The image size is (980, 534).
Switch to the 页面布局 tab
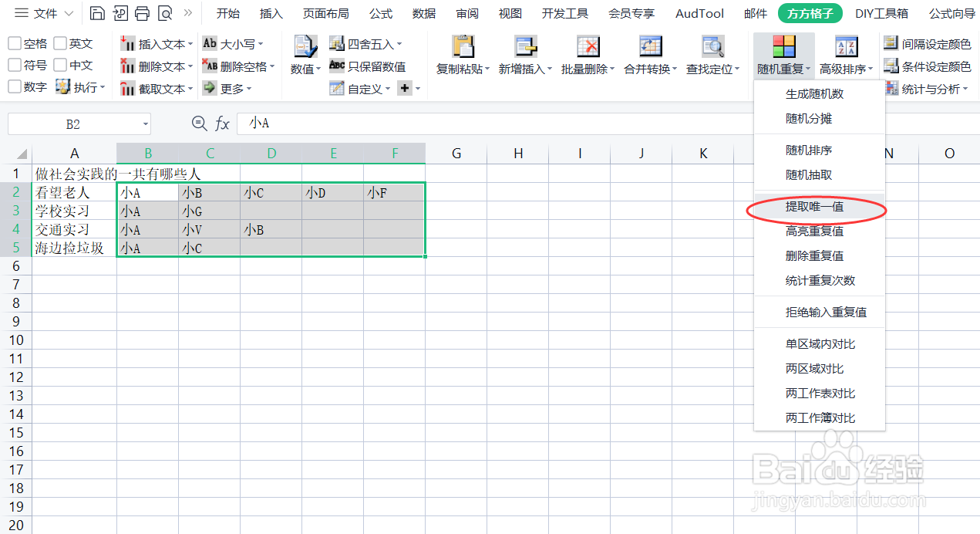325,13
